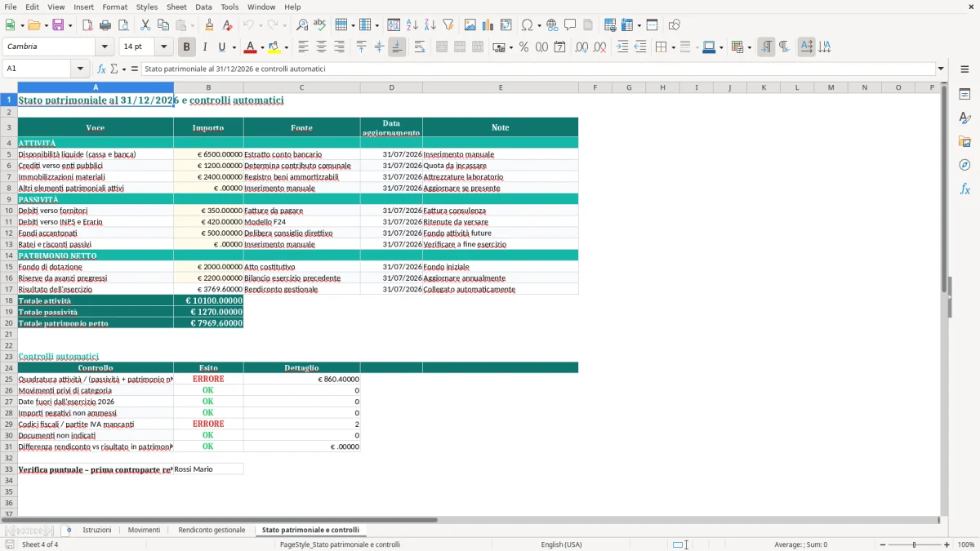Click the Increase Indent icon
This screenshot has width=980, height=551.
[x=622, y=47]
